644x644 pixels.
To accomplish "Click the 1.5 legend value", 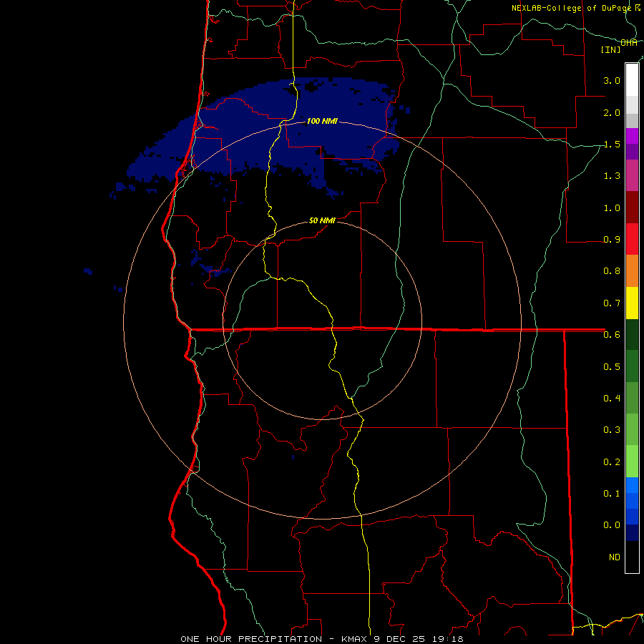I will 612,144.
